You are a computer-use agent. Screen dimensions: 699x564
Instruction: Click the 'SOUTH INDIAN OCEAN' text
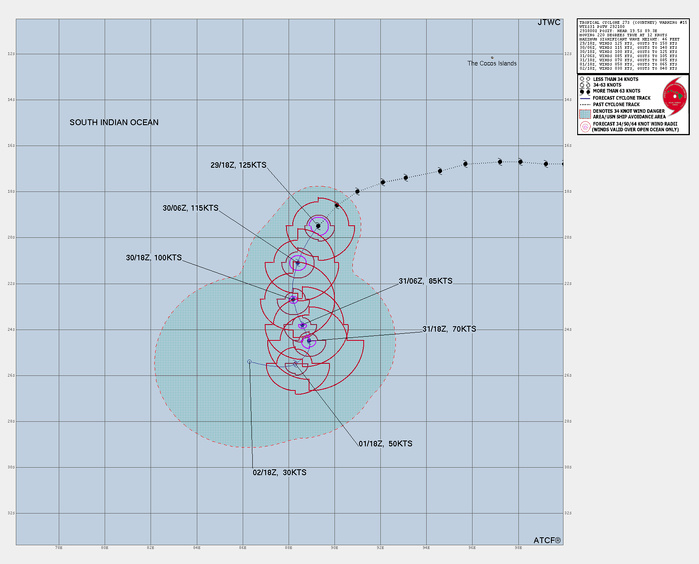pos(114,122)
